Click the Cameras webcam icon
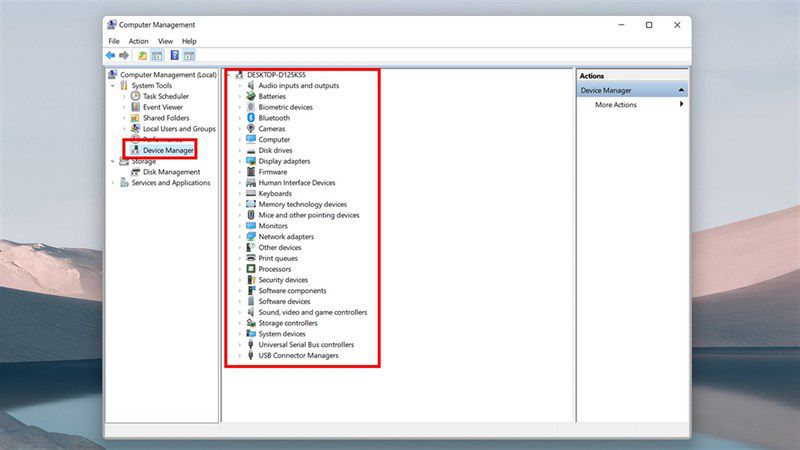This screenshot has height=450, width=800. tap(251, 129)
